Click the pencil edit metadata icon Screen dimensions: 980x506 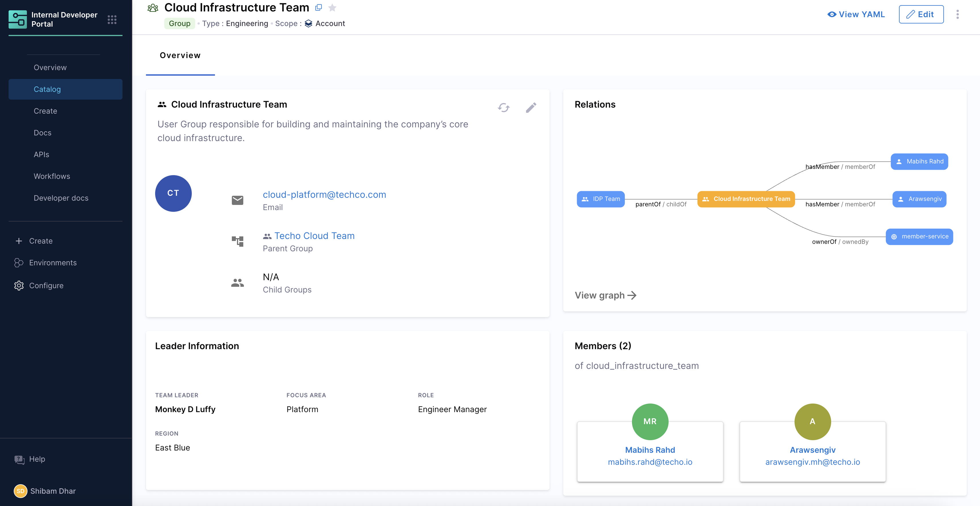(x=531, y=108)
